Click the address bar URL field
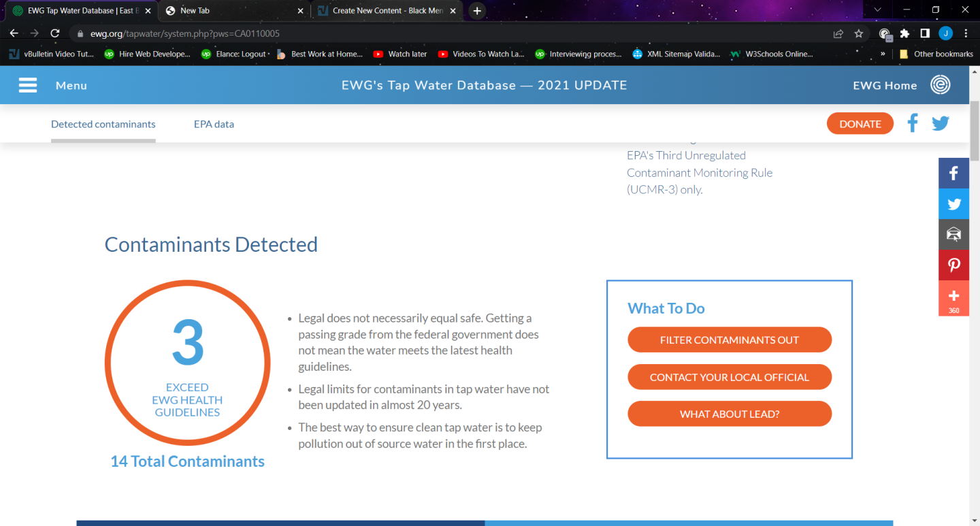This screenshot has height=526, width=980. pyautogui.click(x=449, y=33)
